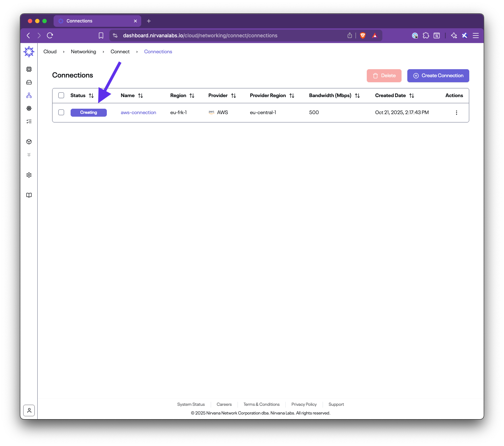Image resolution: width=504 pixels, height=446 pixels.
Task: Expand the collapsed sidebar chevron
Action: click(x=29, y=155)
